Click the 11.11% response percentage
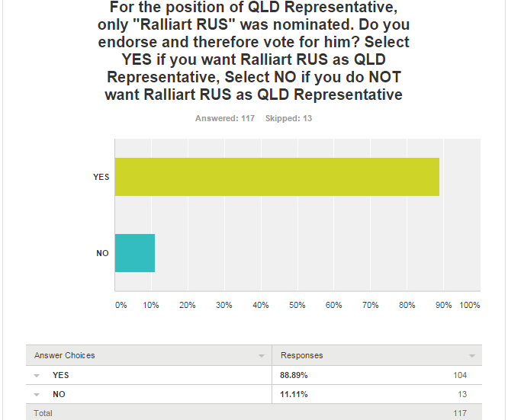The image size is (508, 420). coord(294,394)
